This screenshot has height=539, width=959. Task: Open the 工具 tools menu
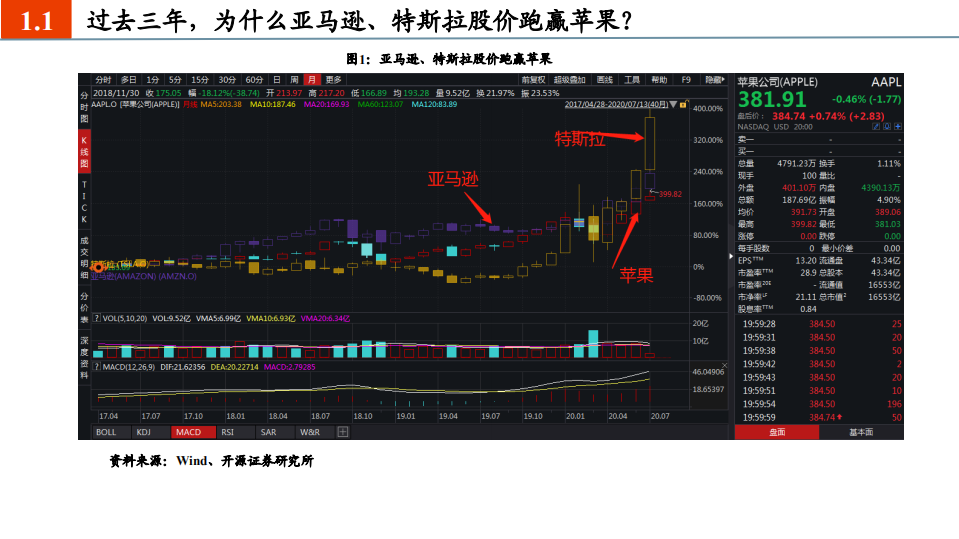tap(632, 80)
